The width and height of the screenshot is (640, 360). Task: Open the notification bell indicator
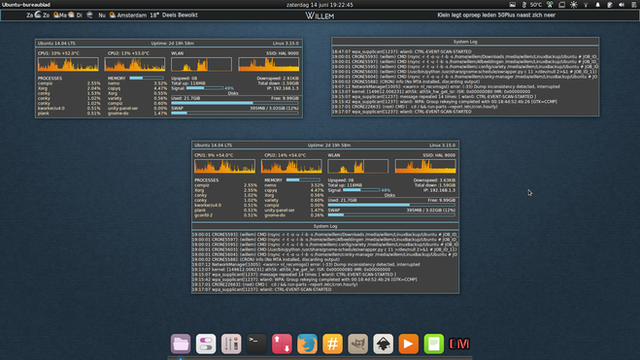click(x=598, y=5)
